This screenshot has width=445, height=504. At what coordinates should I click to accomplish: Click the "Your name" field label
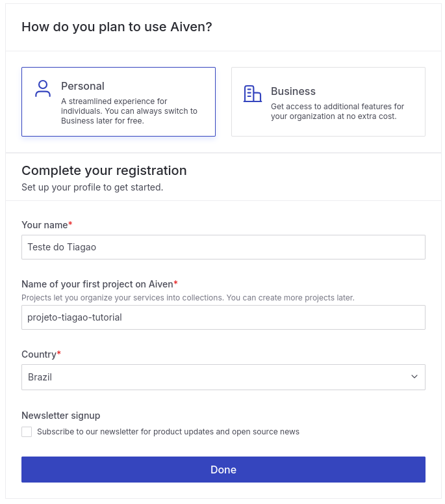[45, 225]
